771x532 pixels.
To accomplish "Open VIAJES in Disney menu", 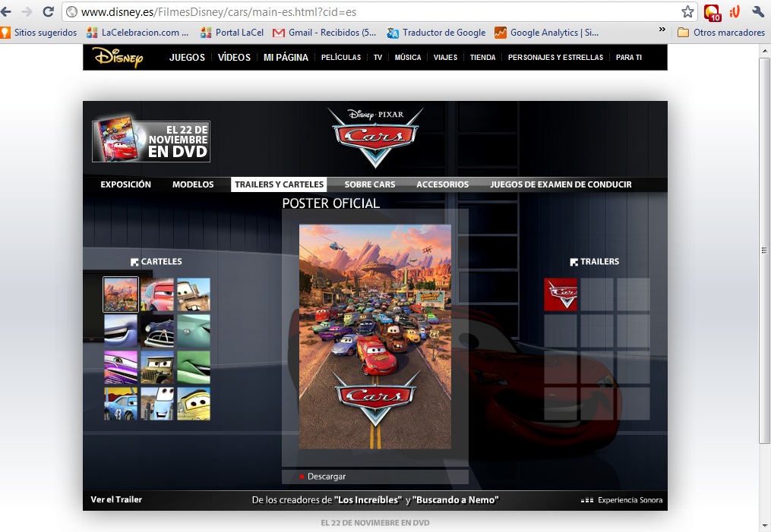I will tap(445, 58).
